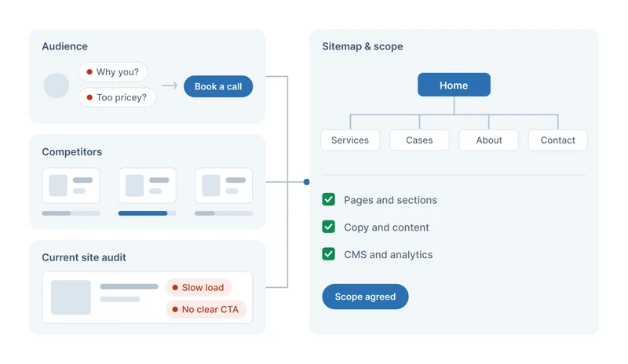Image resolution: width=628 pixels, height=364 pixels.
Task: Select the Why you? question chip
Action: [113, 72]
